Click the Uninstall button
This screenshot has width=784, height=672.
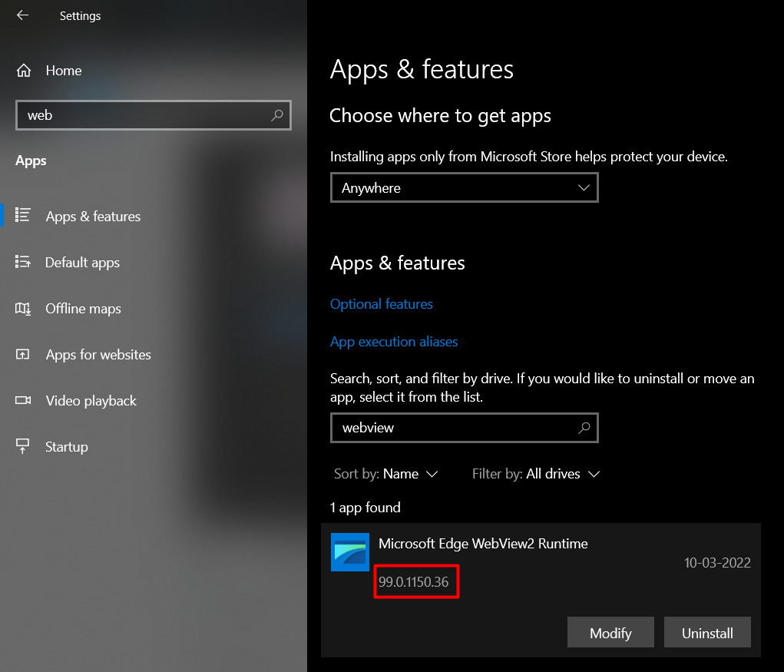tap(707, 633)
